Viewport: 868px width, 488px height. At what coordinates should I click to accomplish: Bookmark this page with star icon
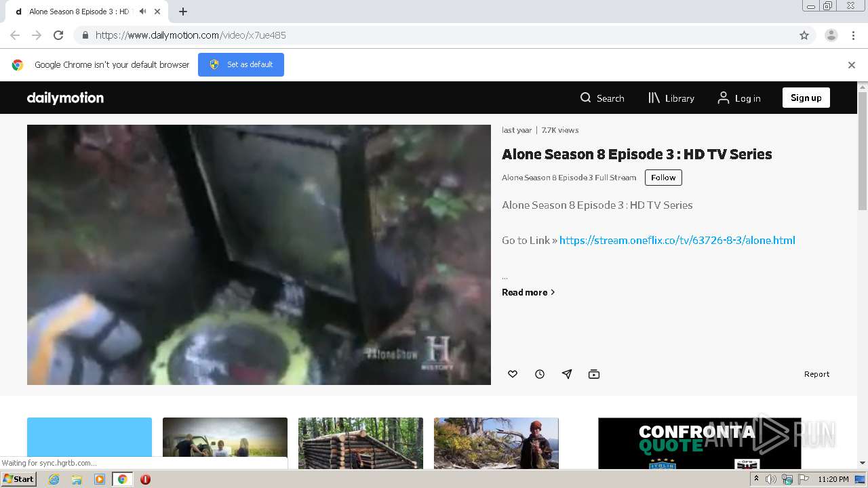point(804,35)
